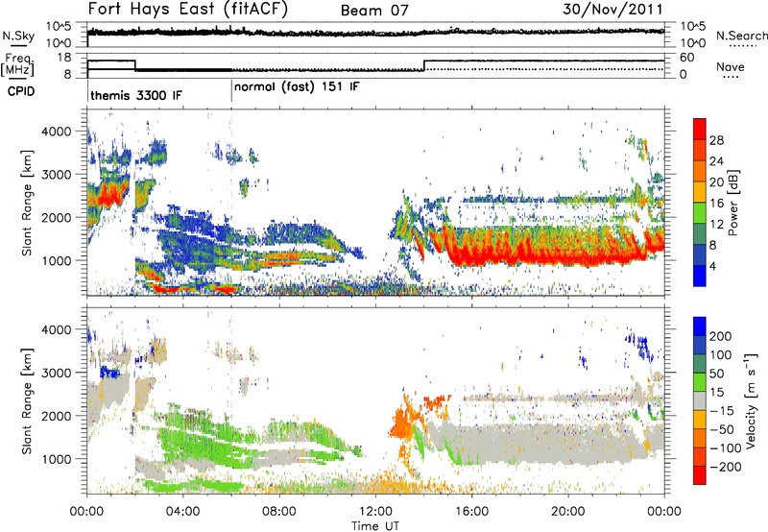Click the "Slant Range [km]" label of velocity panel
The height and width of the screenshot is (532, 768).
pyautogui.click(x=27, y=400)
